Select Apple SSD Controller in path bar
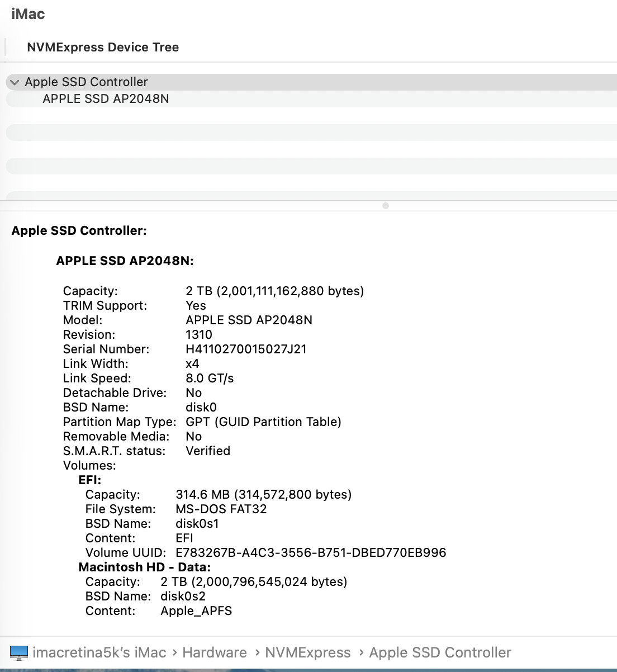The image size is (617, 672). [440, 652]
